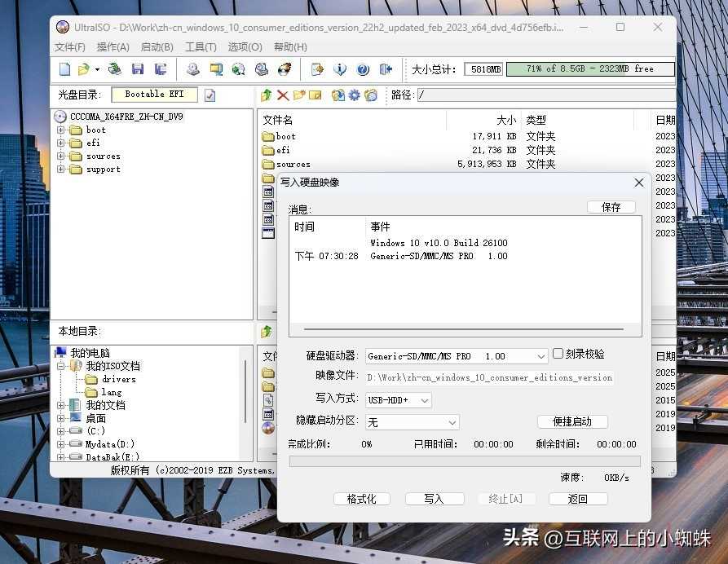
Task: Click the 映像文件 path field
Action: coord(489,377)
